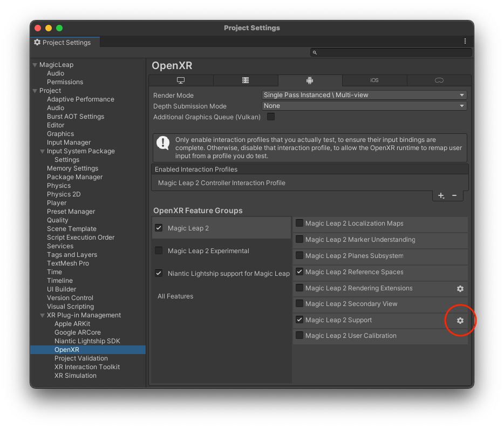Image resolution: width=504 pixels, height=428 pixels.
Task: Open Apple ARKit settings
Action: [x=72, y=324]
